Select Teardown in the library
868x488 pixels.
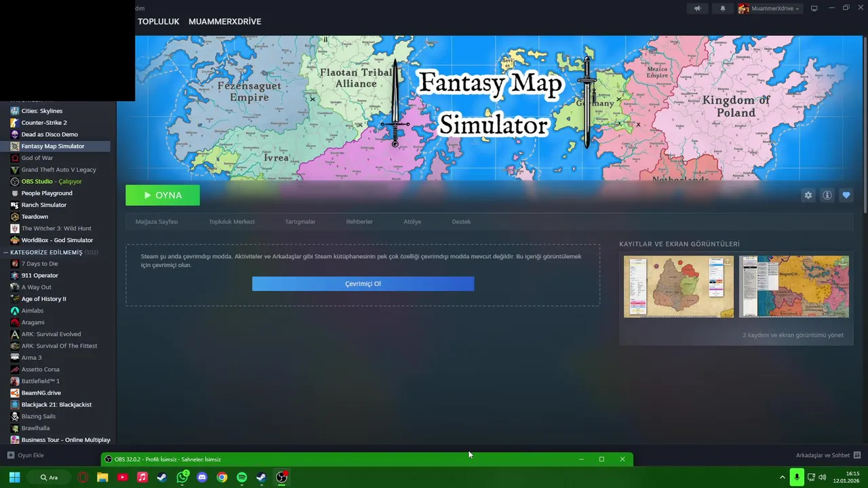[x=35, y=217]
